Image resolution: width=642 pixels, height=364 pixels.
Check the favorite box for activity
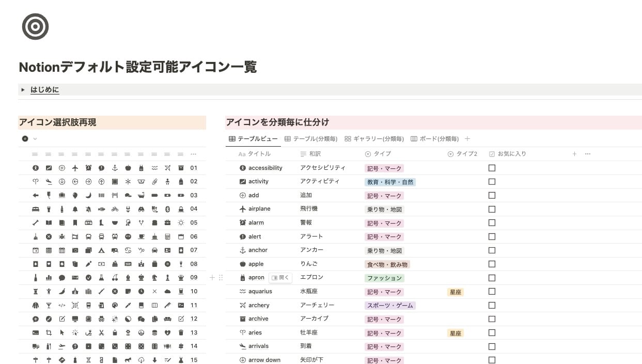[x=492, y=182]
